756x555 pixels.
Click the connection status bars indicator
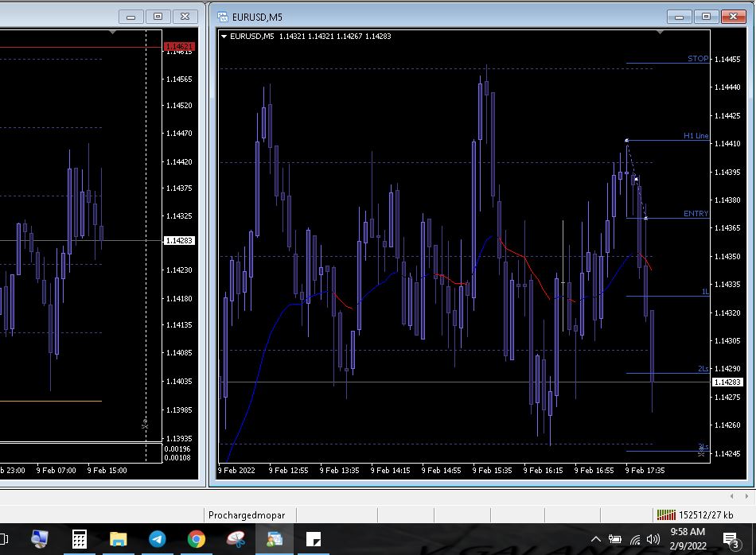coord(665,515)
